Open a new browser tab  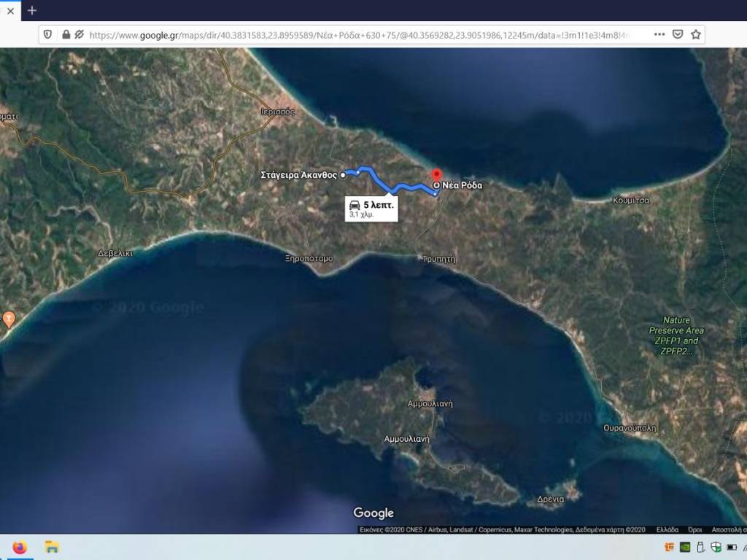32,10
